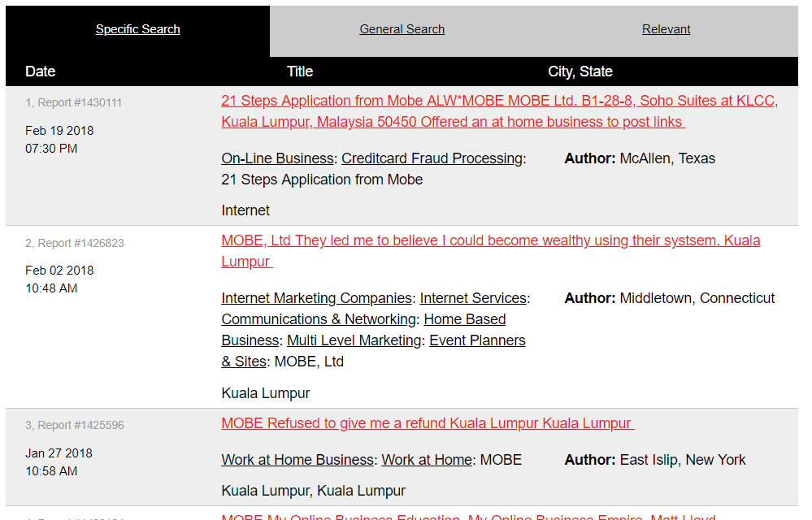This screenshot has height=520, width=812.
Task: Click the Kuala Lumpur location in report 2
Action: 266,393
